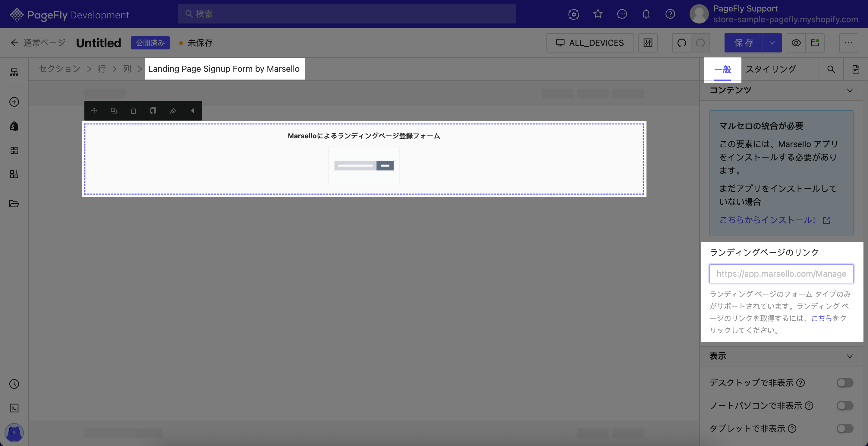Redo the last change
The image size is (868, 446).
(700, 43)
